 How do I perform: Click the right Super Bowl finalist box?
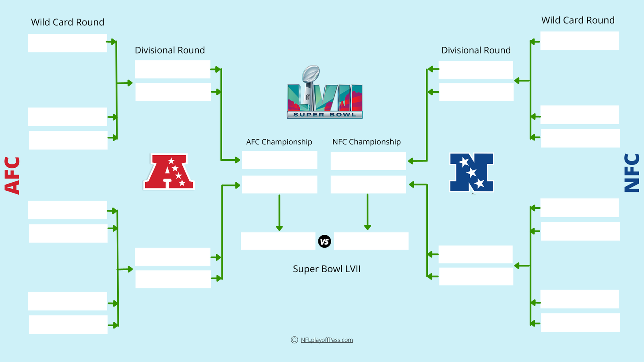coord(371,241)
